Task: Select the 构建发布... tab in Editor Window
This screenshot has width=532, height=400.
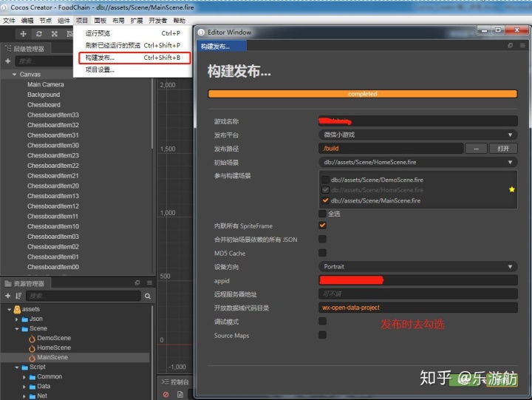Action: 222,46
